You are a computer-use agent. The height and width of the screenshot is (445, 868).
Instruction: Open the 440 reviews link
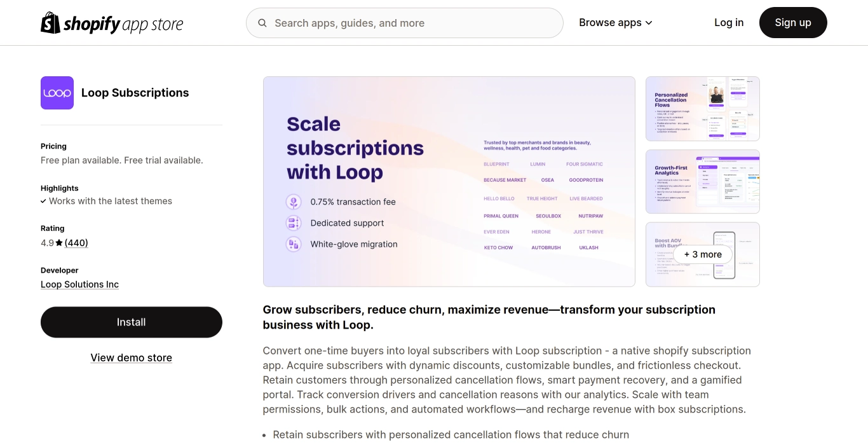pos(76,243)
